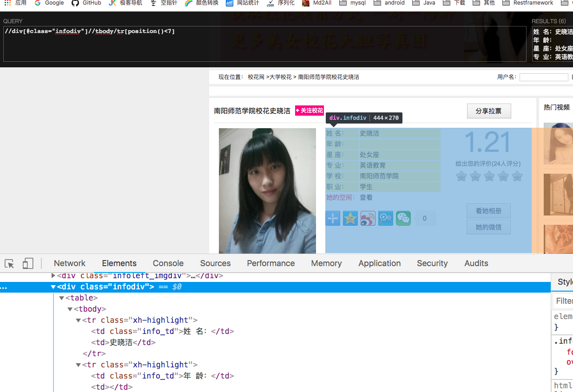The height and width of the screenshot is (392, 573).
Task: Click the 大学校花 breadcrumb link
Action: (280, 77)
